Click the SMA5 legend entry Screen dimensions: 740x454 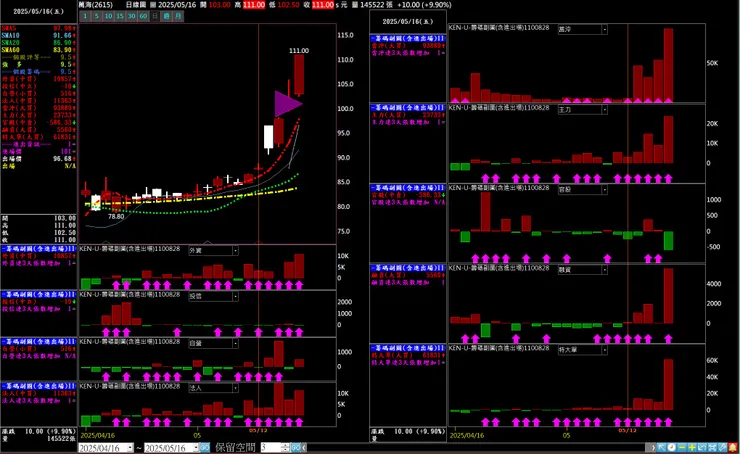point(38,29)
